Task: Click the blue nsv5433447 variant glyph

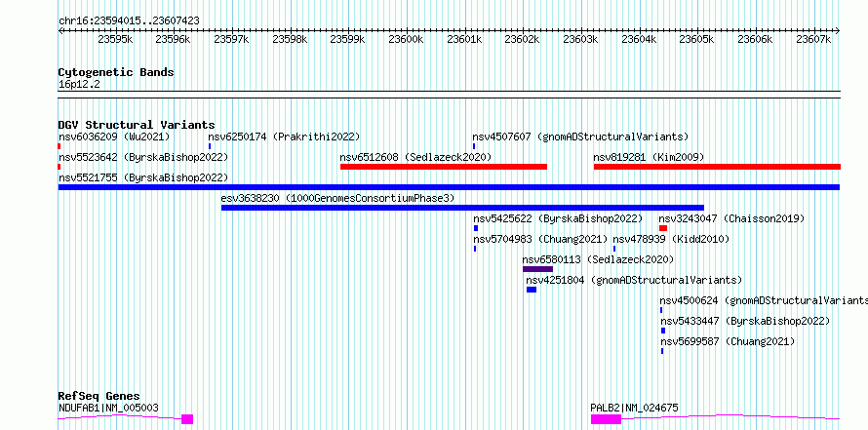Action: click(x=663, y=331)
